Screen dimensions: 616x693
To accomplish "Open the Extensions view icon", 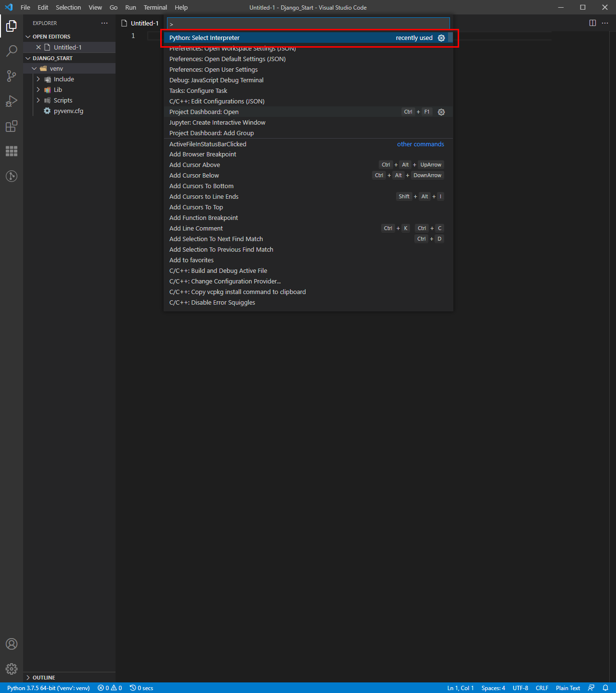I will (12, 126).
